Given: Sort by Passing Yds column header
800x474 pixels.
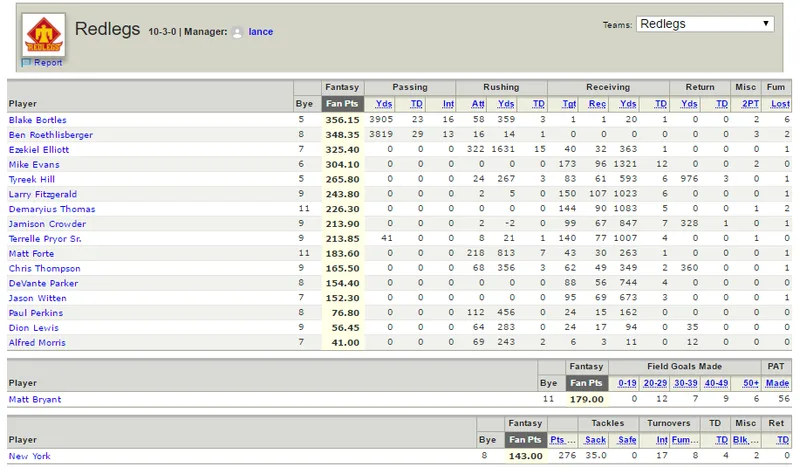Looking at the screenshot, I should pyautogui.click(x=384, y=104).
